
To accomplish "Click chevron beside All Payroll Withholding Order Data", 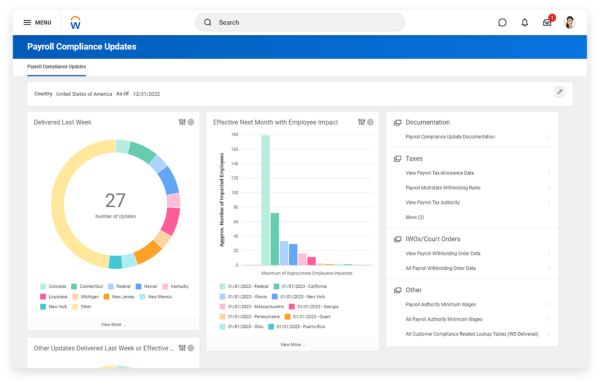I will click(549, 268).
